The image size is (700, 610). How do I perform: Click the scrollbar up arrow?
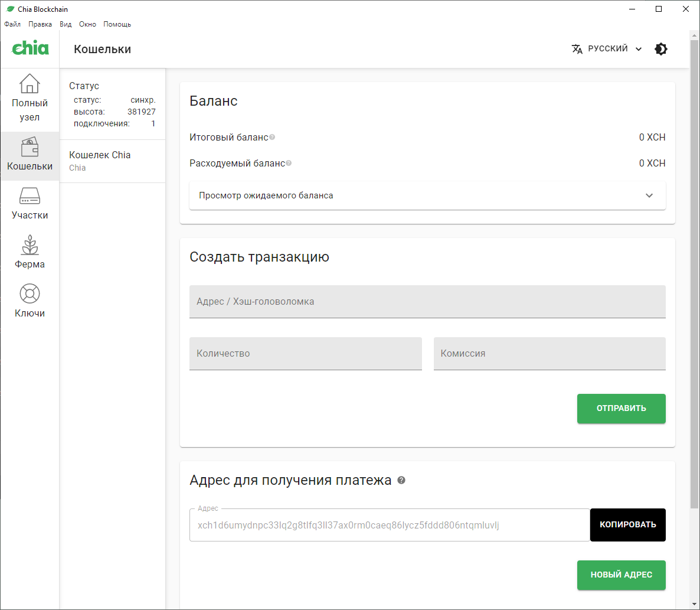pos(694,35)
